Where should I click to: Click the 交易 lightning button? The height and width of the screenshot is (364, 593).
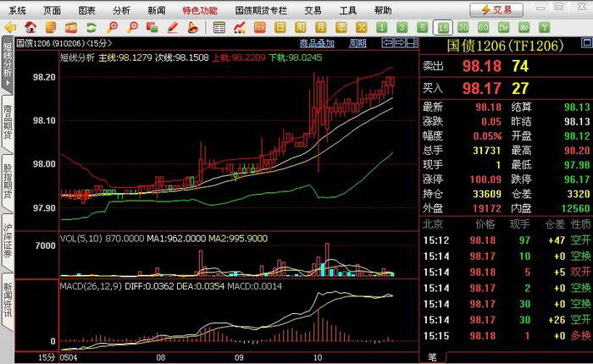pos(496,10)
